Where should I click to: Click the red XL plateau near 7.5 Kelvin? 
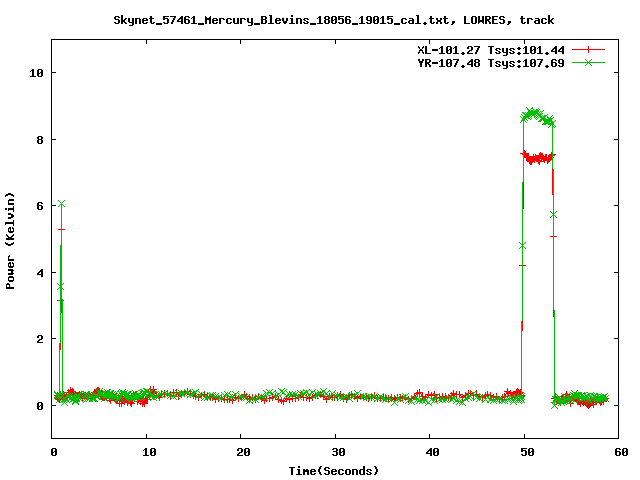538,158
